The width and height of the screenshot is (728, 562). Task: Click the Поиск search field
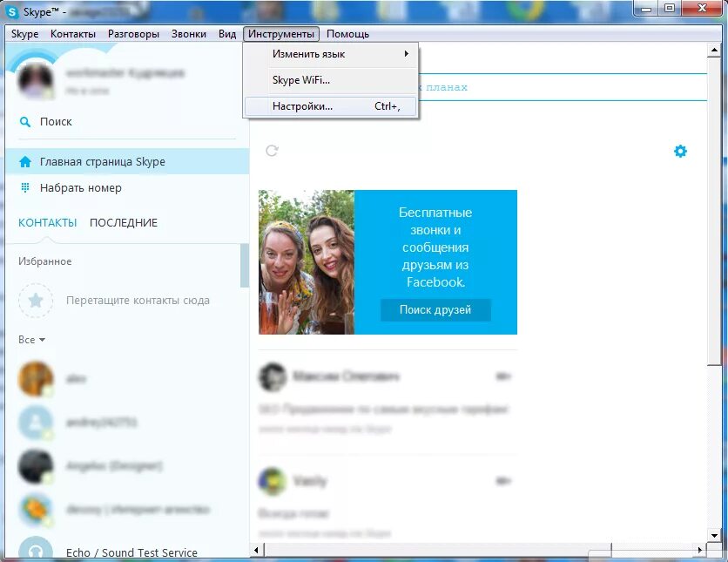126,122
